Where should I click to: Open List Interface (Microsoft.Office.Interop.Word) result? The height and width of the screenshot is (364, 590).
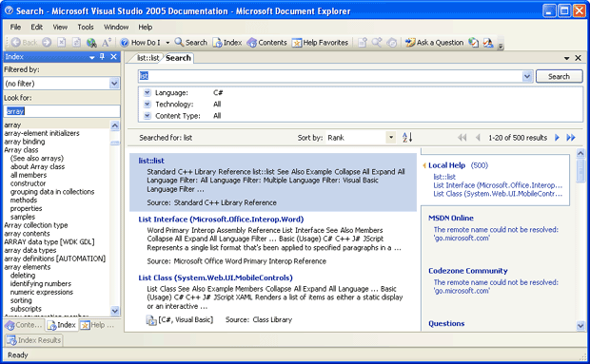[x=221, y=219]
